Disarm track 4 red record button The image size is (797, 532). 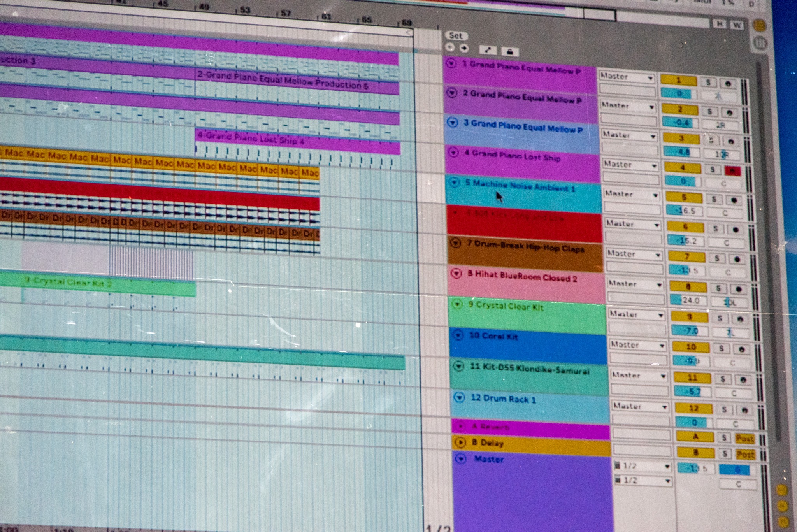point(732,170)
